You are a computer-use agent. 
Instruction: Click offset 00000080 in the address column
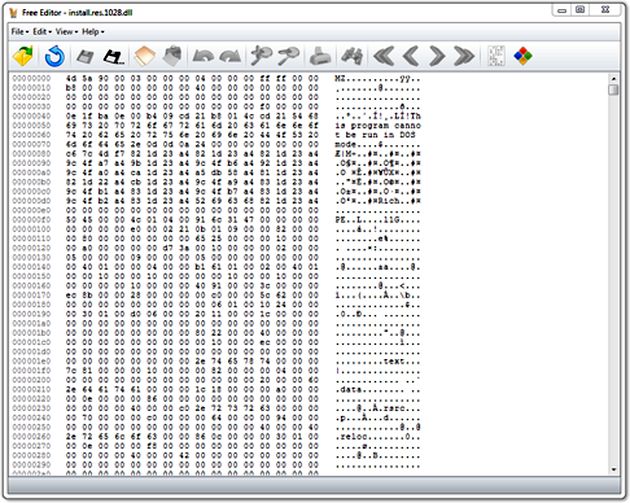pos(32,153)
